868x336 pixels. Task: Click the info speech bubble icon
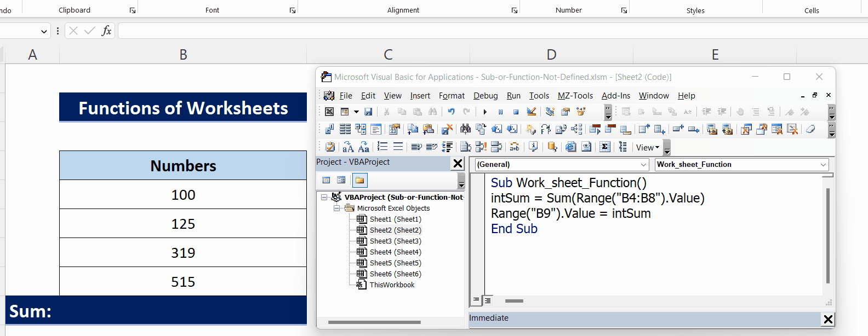point(533,147)
